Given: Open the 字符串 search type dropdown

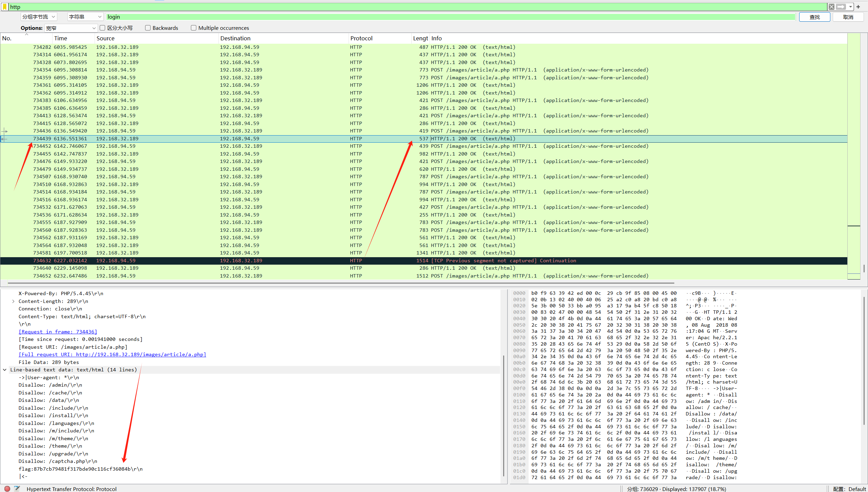Looking at the screenshot, I should click(x=85, y=17).
